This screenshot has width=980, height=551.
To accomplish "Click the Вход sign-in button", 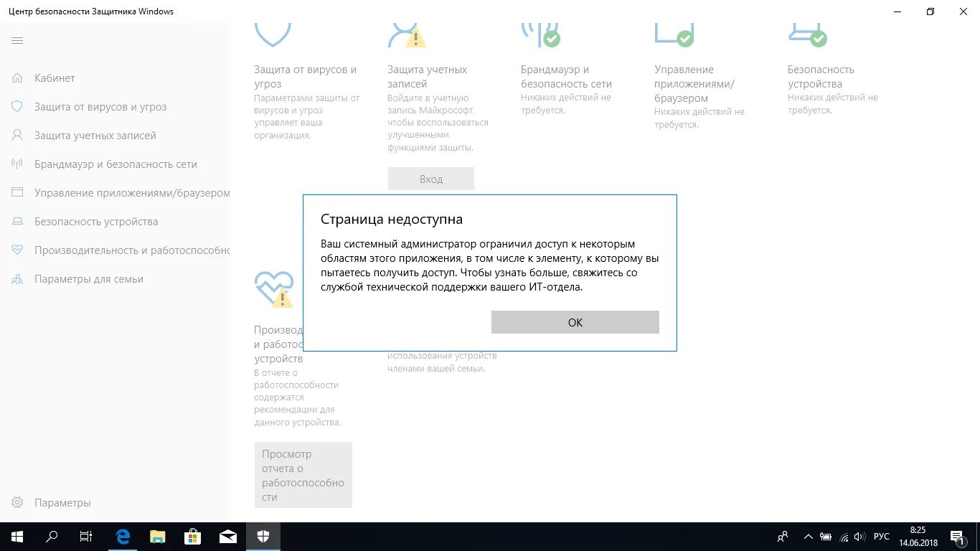I will point(431,179).
